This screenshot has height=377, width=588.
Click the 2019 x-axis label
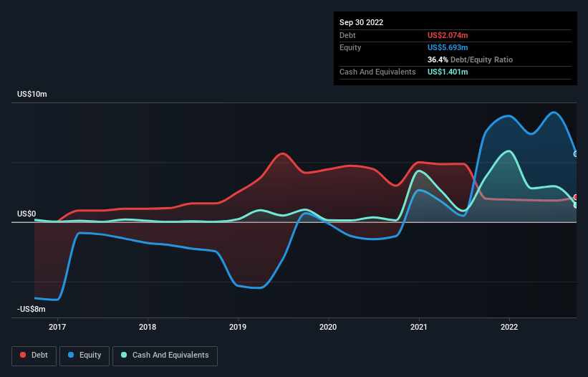tap(238, 327)
